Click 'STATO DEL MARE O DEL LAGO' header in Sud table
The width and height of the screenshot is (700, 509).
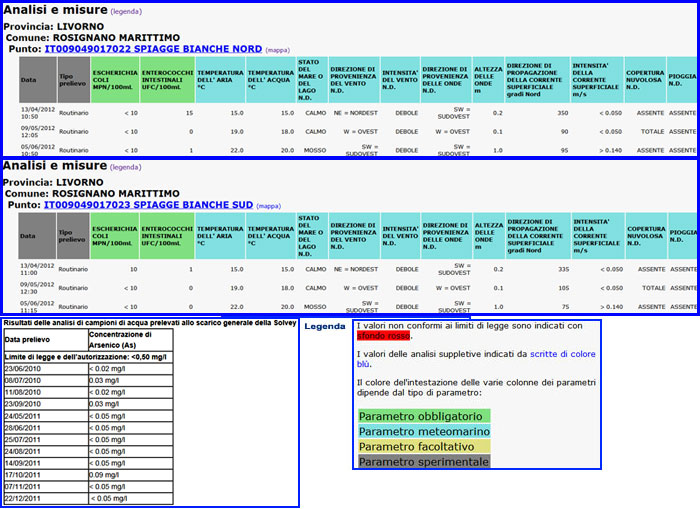(312, 236)
